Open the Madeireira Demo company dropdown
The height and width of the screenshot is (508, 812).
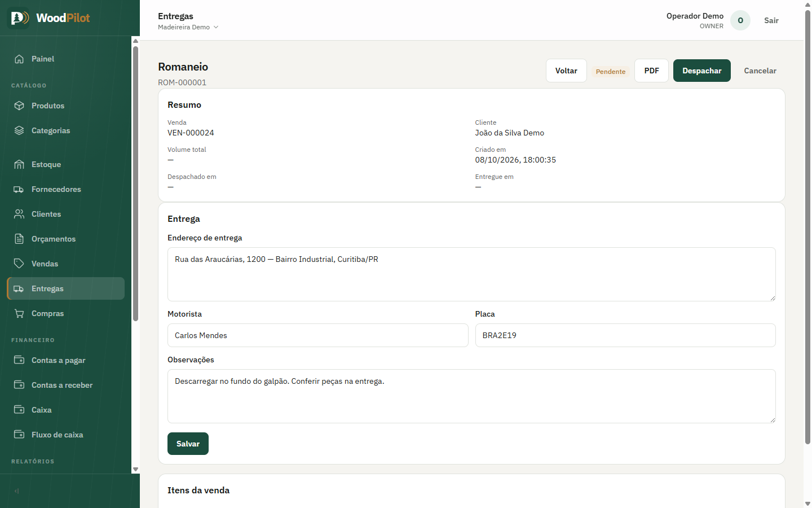188,27
